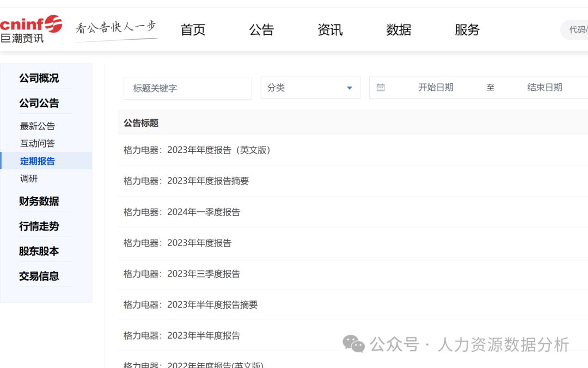Open 最新公告 in the sidebar

coord(38,126)
